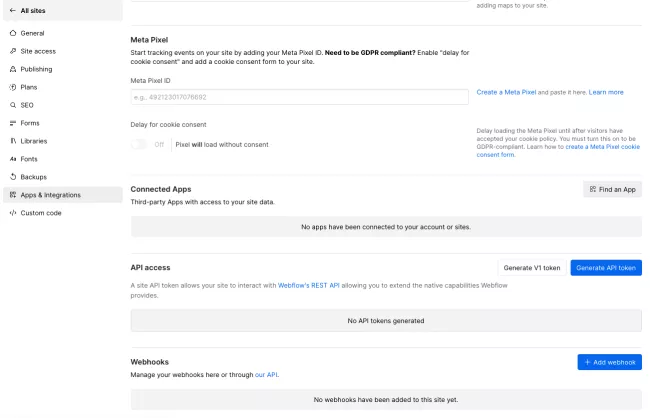Click the No apps have been connected message
Viewport: 650px width, 418px height.
[386, 227]
